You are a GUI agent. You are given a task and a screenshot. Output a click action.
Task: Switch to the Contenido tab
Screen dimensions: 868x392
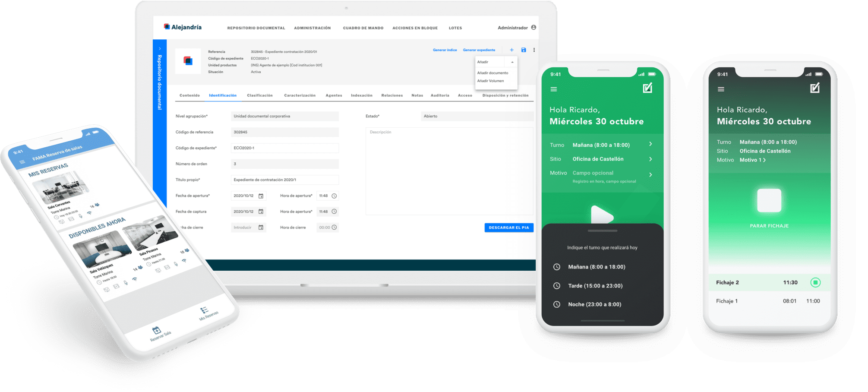click(x=189, y=95)
